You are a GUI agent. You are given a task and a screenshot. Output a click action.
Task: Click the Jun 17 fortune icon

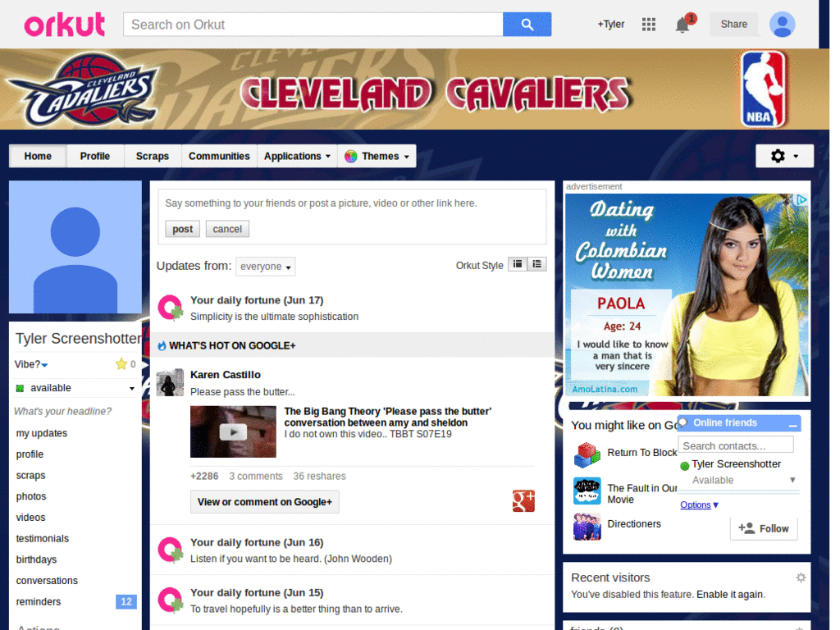pyautogui.click(x=171, y=308)
